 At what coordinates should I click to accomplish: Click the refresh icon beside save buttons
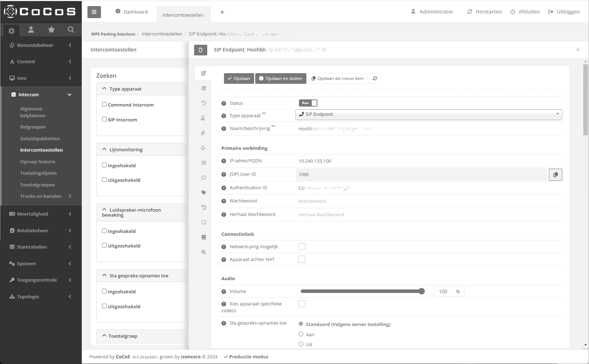375,78
